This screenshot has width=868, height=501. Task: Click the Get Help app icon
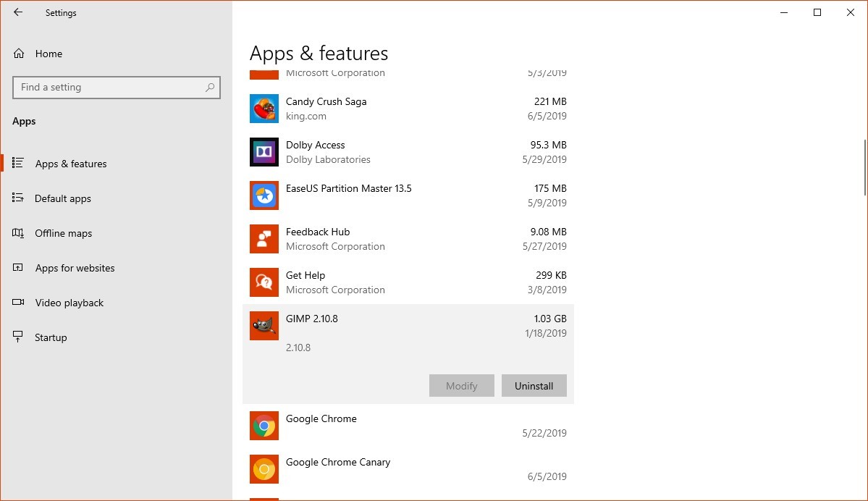point(264,282)
